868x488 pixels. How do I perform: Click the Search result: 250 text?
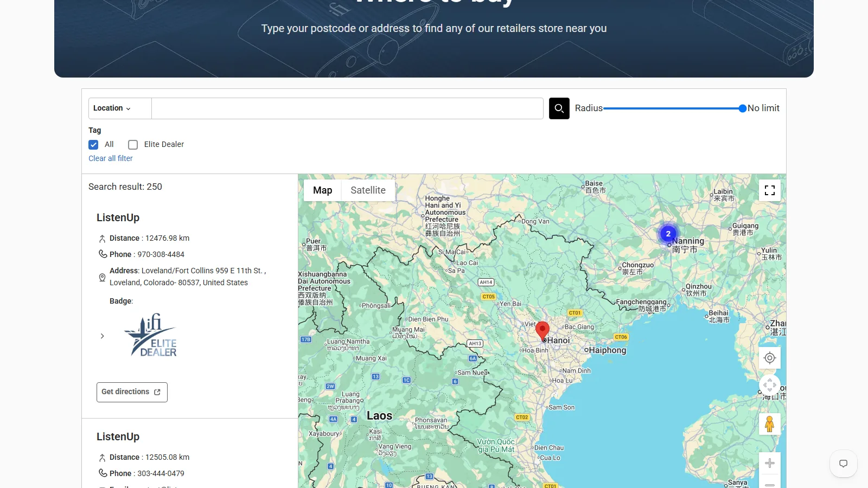click(x=125, y=187)
